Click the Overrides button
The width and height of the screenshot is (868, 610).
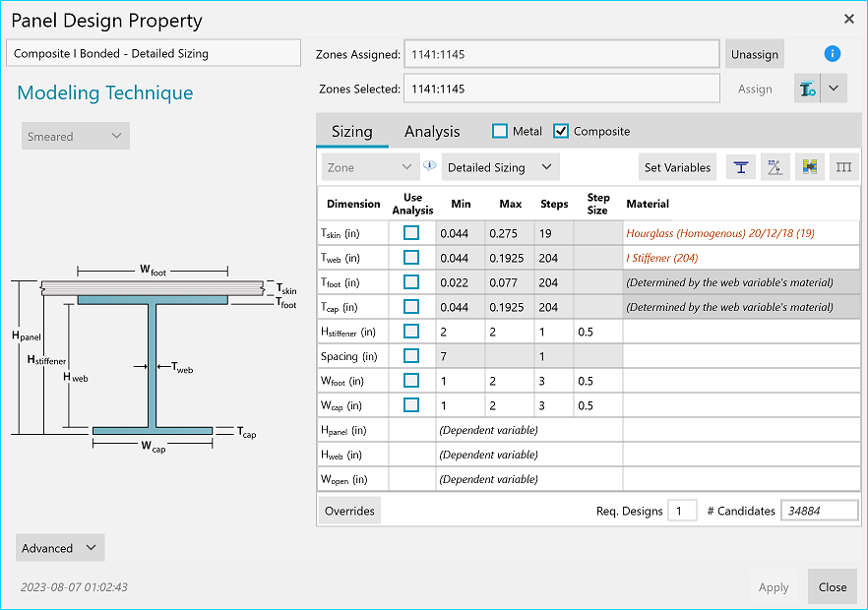[x=349, y=511]
